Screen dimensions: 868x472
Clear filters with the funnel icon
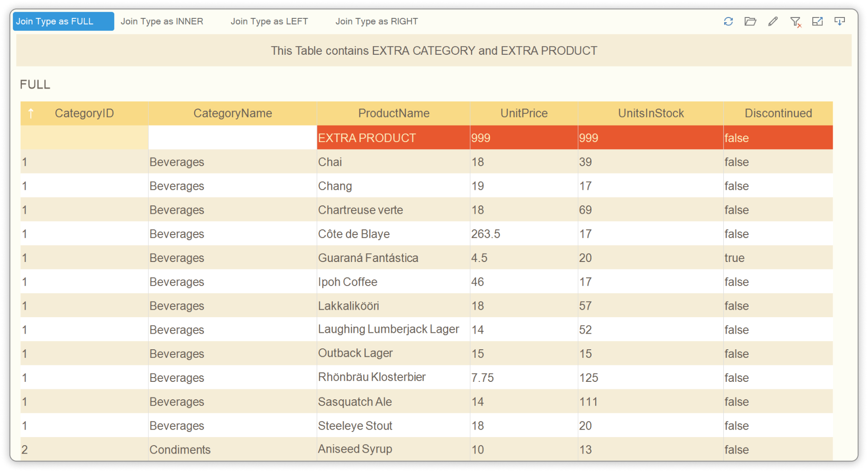point(795,22)
